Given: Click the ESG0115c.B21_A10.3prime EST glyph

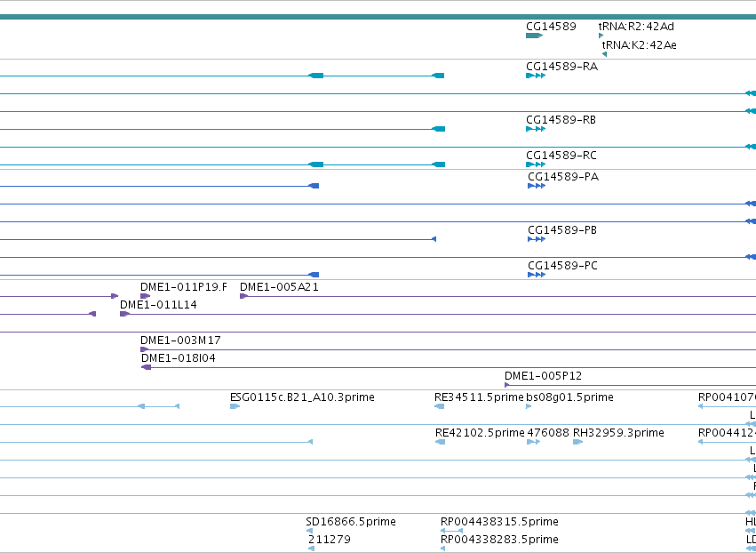Looking at the screenshot, I should pos(235,406).
